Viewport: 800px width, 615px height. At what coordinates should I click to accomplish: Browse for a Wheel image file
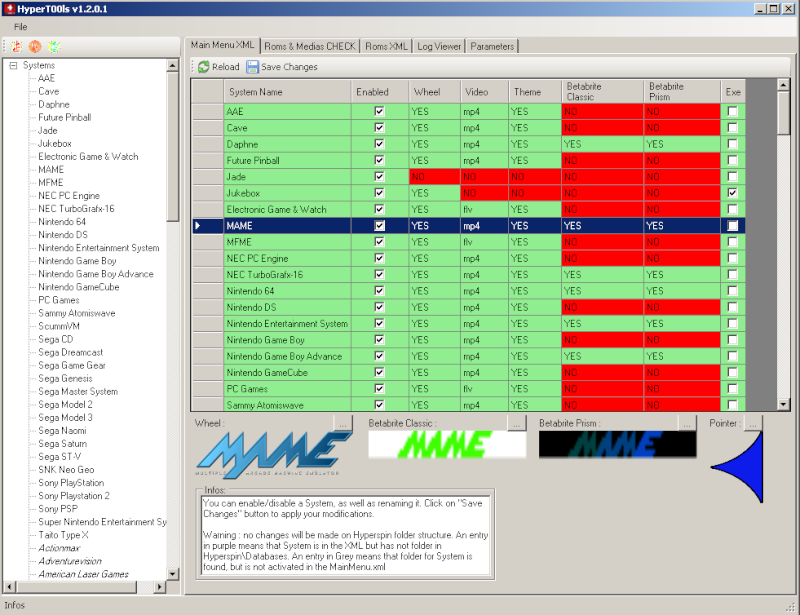click(343, 423)
